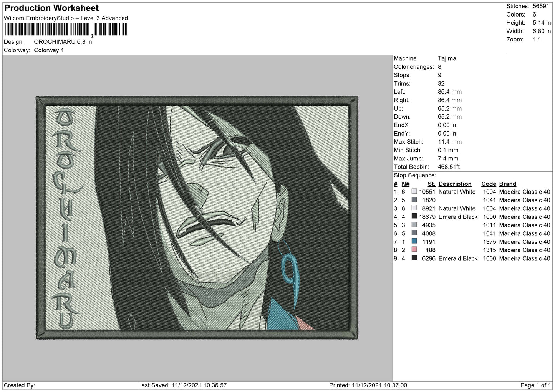
Task: Click the "Printed: 11/12/2021 10.37.00" footer text
Action: point(368,385)
